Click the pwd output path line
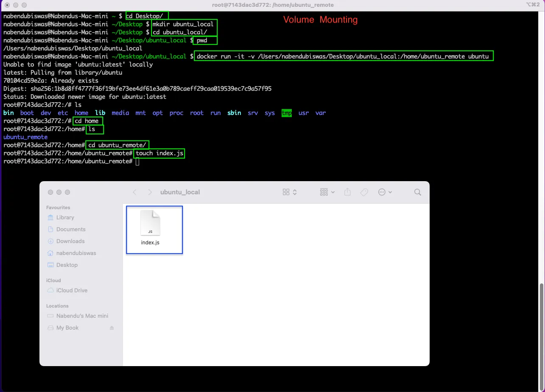The width and height of the screenshot is (545, 392). 73,48
